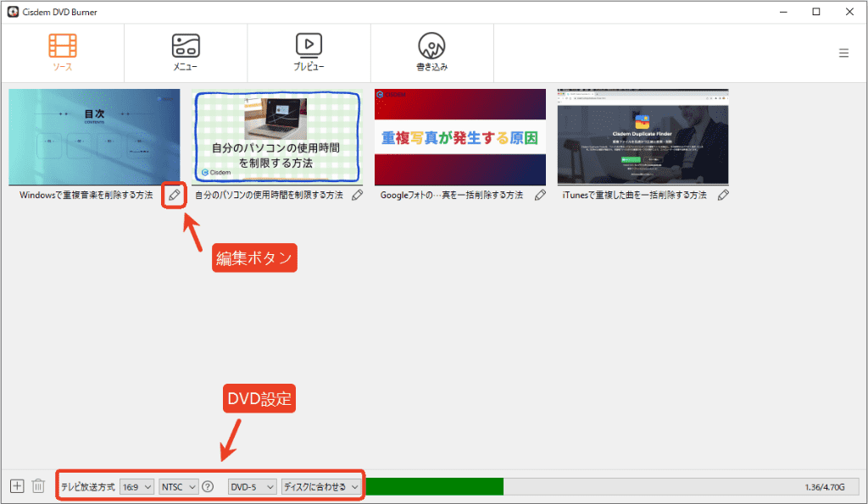Select the Cisdem Duplicate Finder video thumbnail
This screenshot has height=504, width=868.
[643, 136]
